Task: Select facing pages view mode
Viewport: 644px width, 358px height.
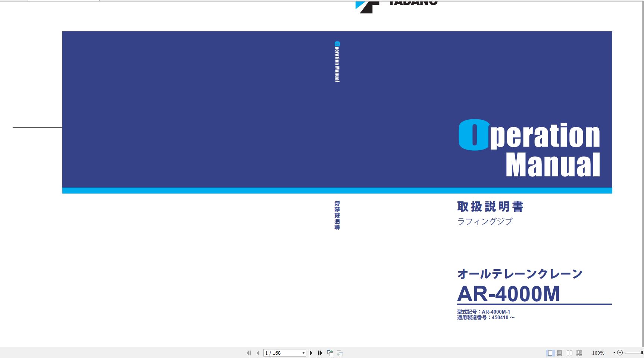Action: [569, 353]
